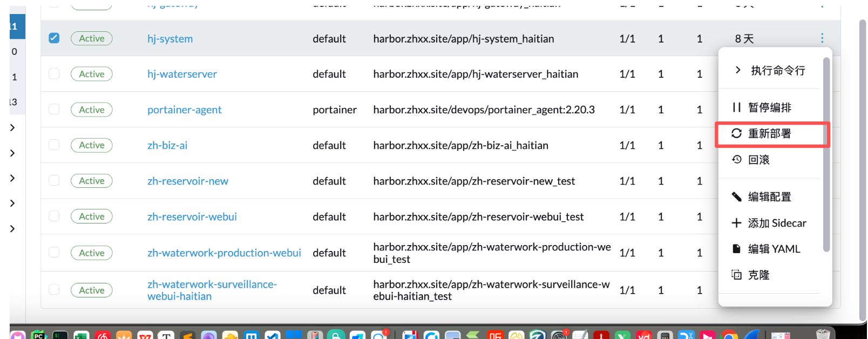Open the zh-reservoir-webui workload link

(x=192, y=217)
